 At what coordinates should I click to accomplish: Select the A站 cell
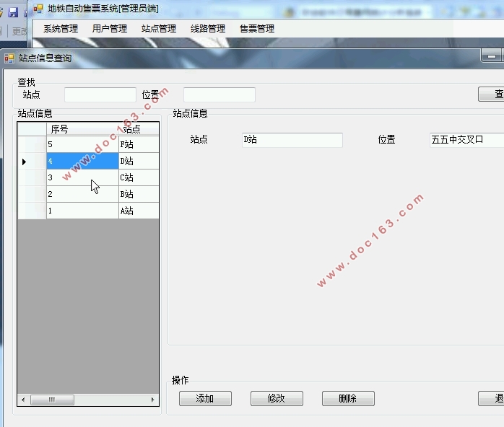[139, 211]
